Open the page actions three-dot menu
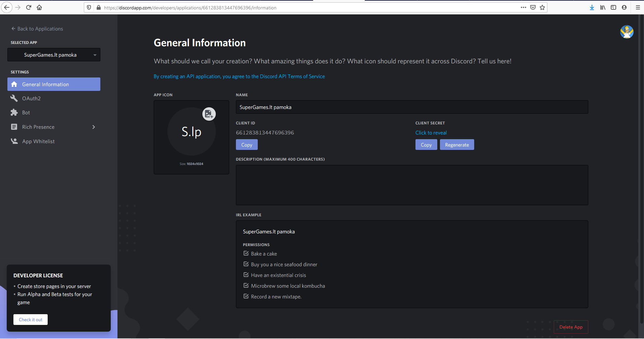This screenshot has height=339, width=644. click(524, 7)
